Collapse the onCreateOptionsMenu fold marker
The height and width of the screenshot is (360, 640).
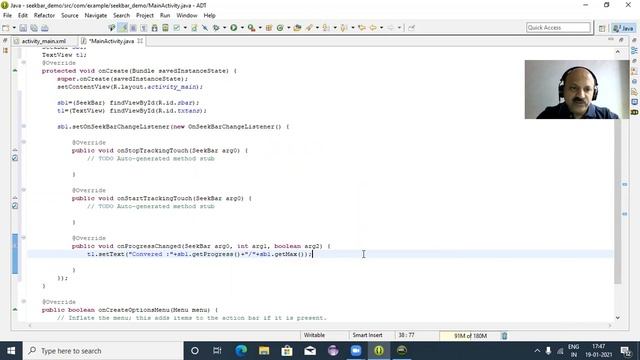tap(24, 301)
